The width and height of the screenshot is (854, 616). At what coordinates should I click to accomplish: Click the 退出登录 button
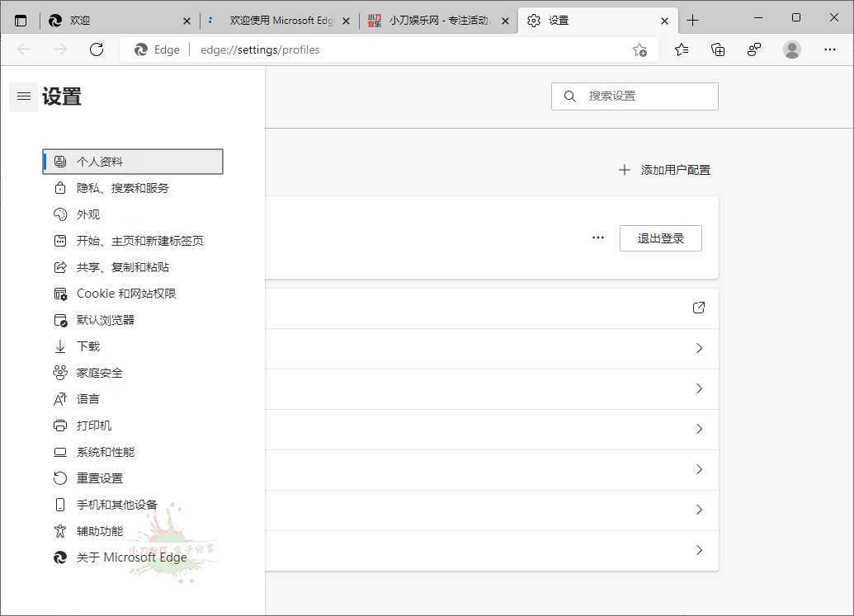[660, 238]
